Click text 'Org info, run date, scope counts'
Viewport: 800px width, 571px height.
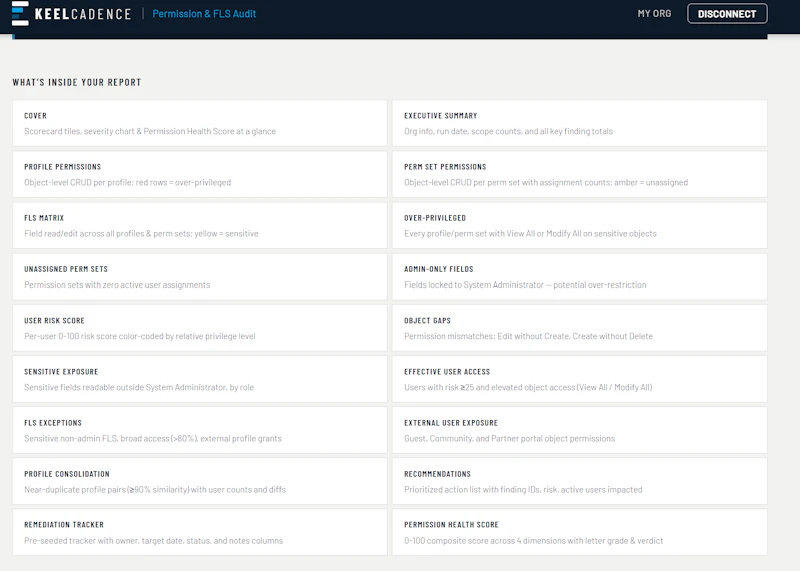(463, 131)
